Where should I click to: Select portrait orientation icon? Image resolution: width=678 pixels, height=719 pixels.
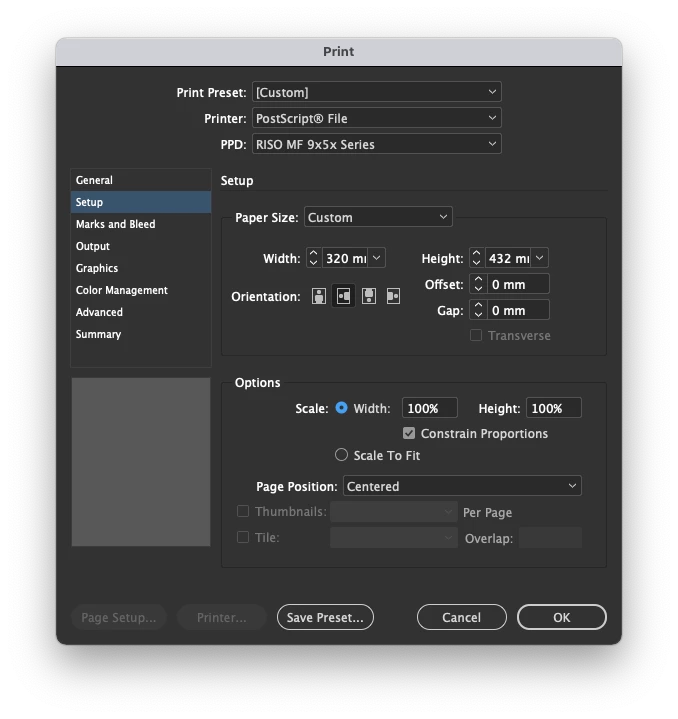319,296
